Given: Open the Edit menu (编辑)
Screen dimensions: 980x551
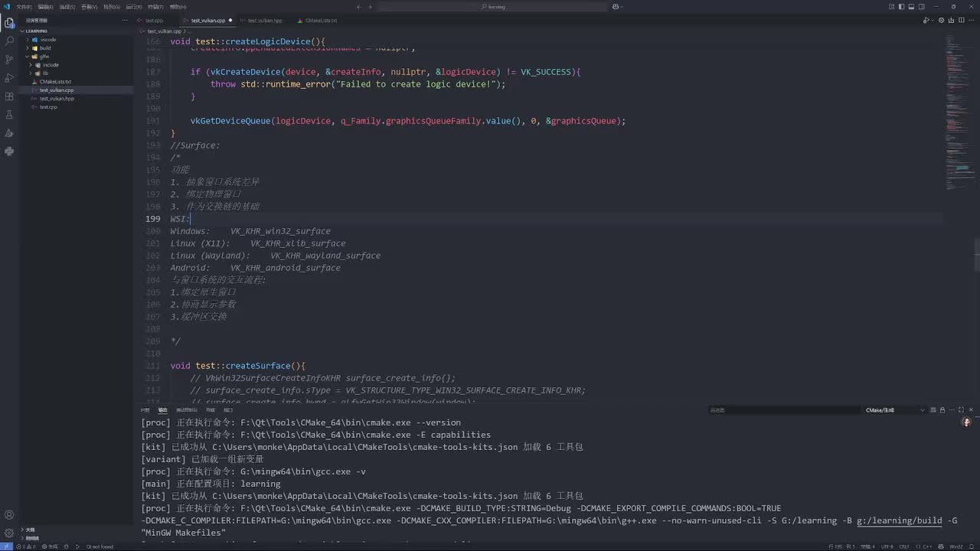Looking at the screenshot, I should (x=46, y=6).
